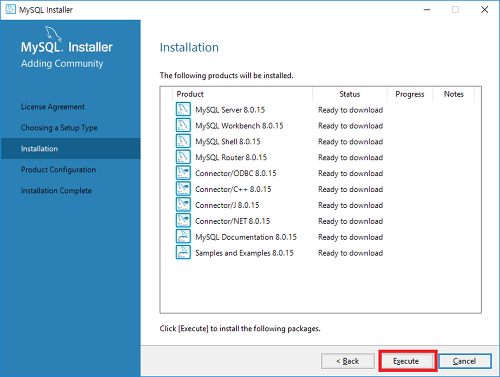Click the Connector/J 8.0.15 icon
This screenshot has height=377, width=500.
coord(183,205)
